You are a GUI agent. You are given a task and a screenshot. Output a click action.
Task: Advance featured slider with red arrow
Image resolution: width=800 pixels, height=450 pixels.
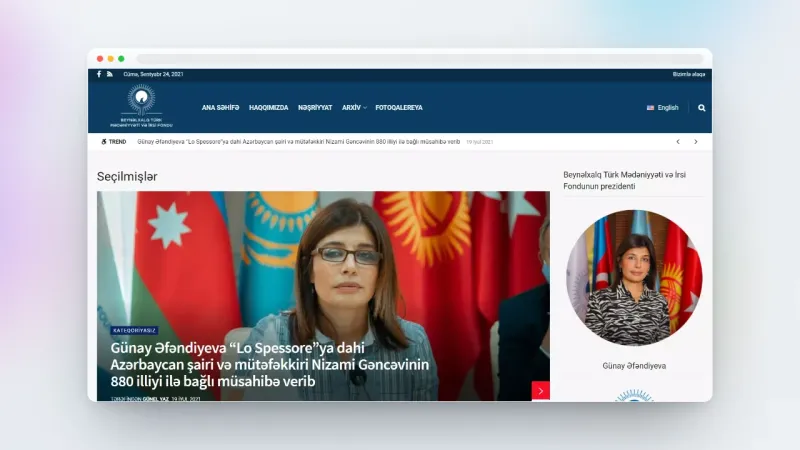[541, 391]
